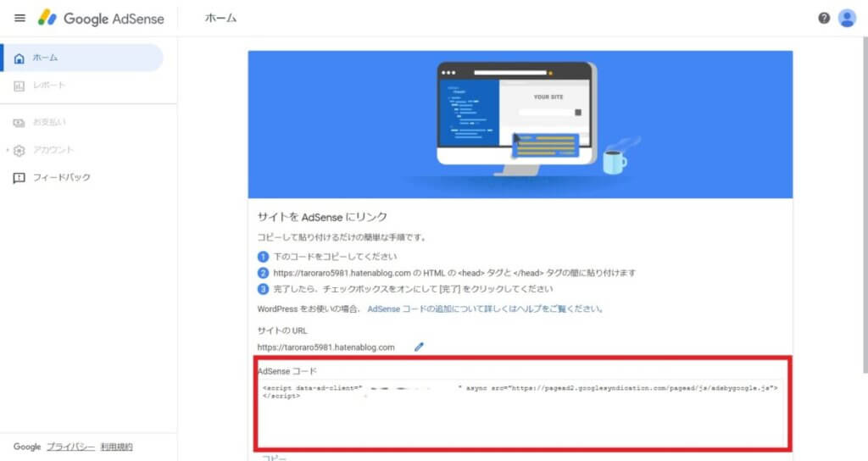Edit site URL with pencil icon

419,347
